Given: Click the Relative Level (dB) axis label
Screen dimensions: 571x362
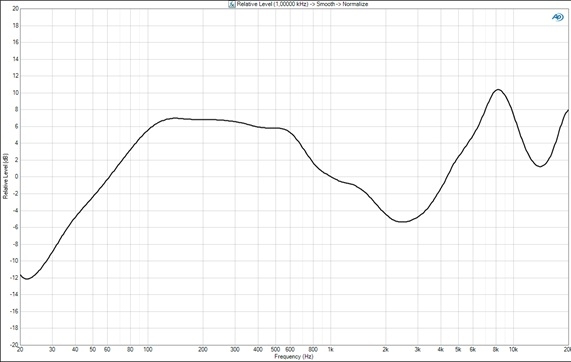Looking at the screenshot, I should (5, 176).
